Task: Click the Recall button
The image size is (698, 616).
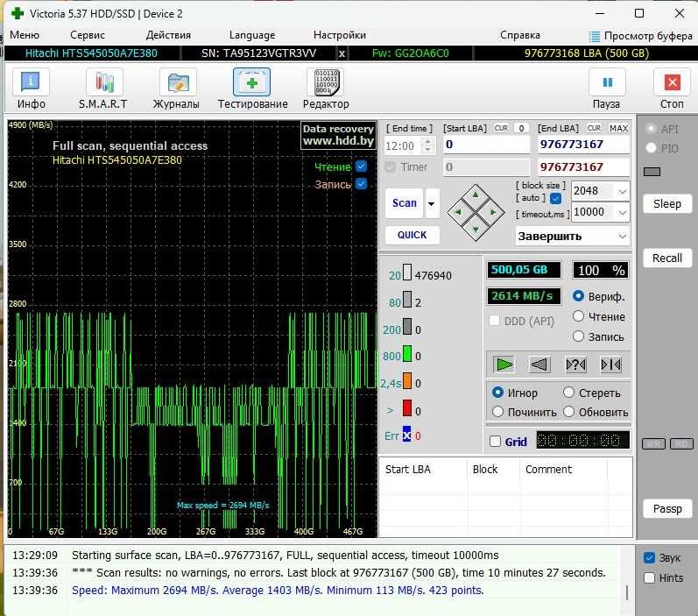Action: pyautogui.click(x=666, y=258)
